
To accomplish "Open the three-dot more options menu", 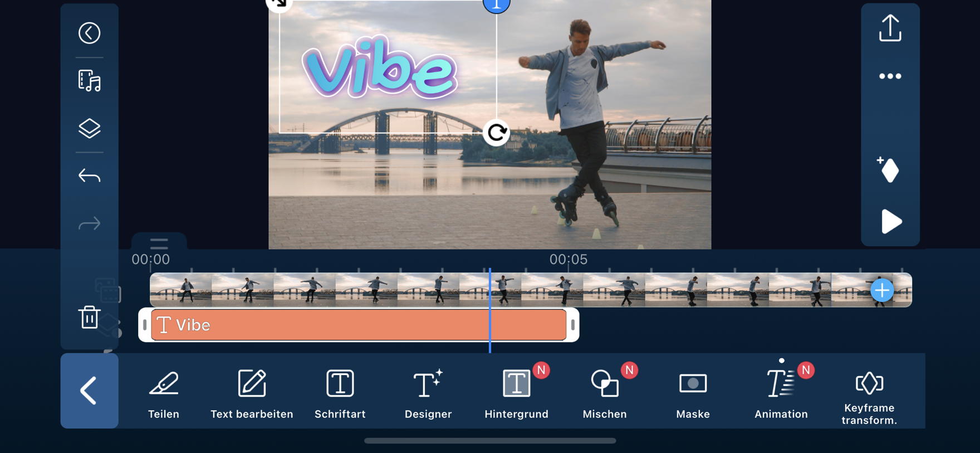I will (890, 76).
